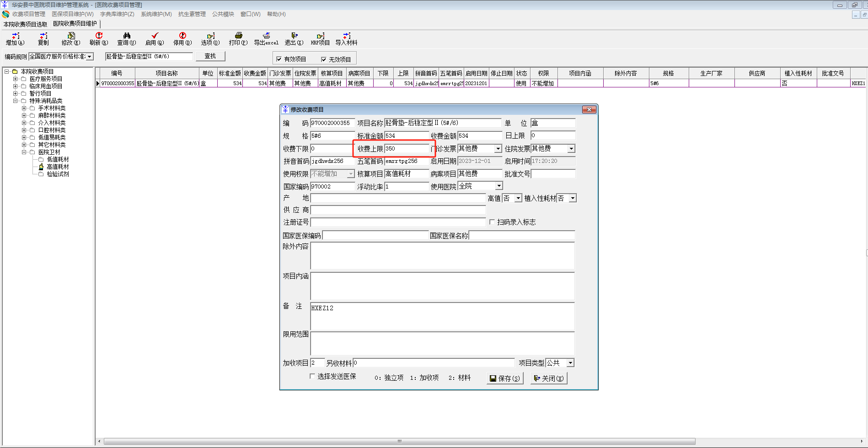Click the 修改 (Modify) toolbar icon
The image size is (868, 448).
click(71, 36)
